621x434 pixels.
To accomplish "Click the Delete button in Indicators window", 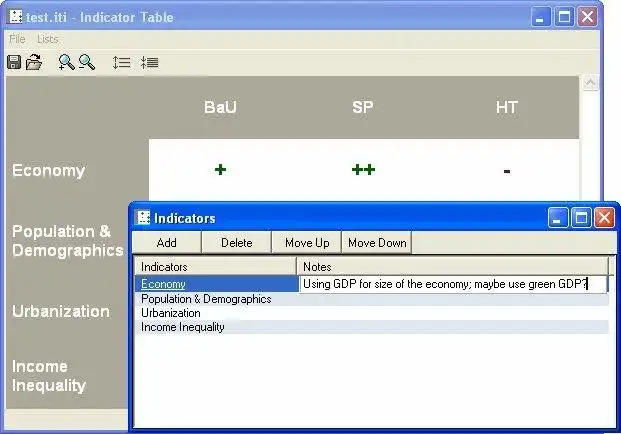I will coord(236,242).
